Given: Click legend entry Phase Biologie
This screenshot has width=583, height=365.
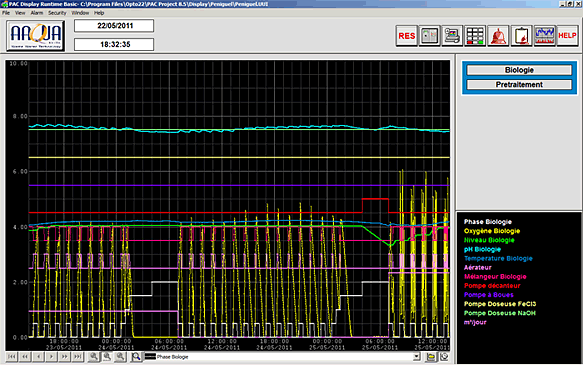Looking at the screenshot, I should pyautogui.click(x=488, y=222).
